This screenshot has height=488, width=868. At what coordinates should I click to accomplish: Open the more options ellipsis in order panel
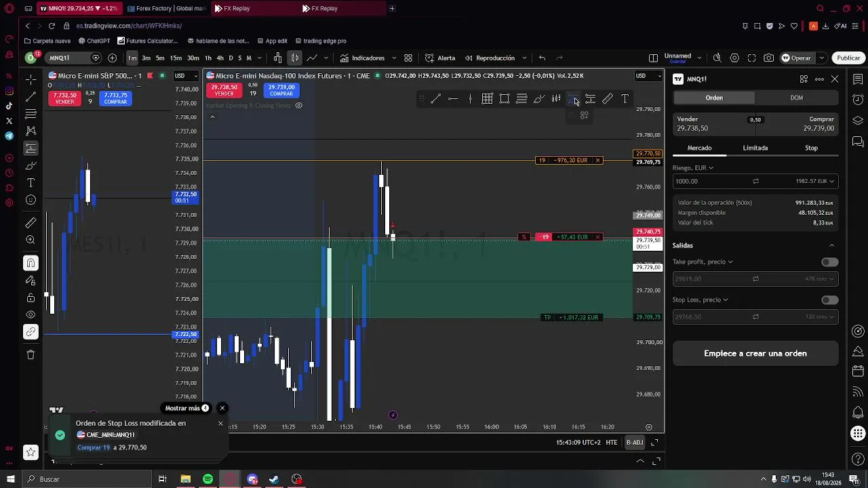tap(819, 79)
